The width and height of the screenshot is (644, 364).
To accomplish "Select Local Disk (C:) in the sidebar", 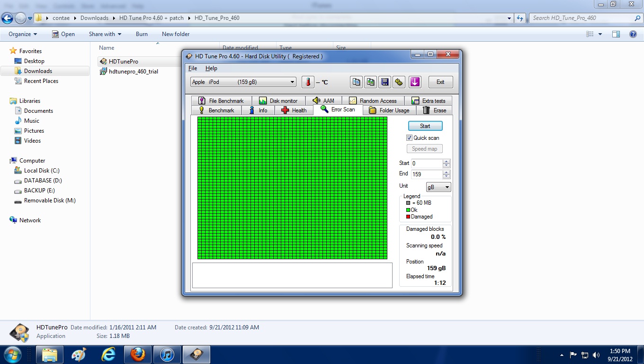I will click(x=42, y=171).
